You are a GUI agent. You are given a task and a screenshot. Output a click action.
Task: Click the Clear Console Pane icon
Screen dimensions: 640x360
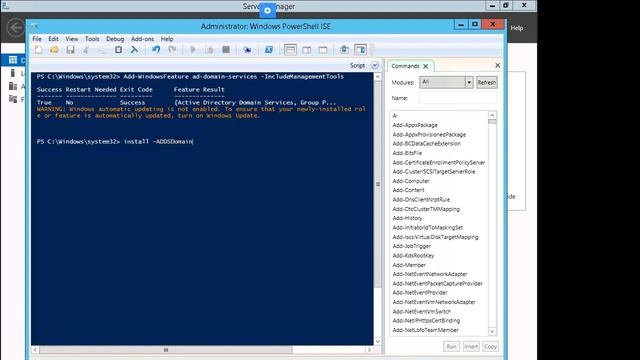[134, 50]
